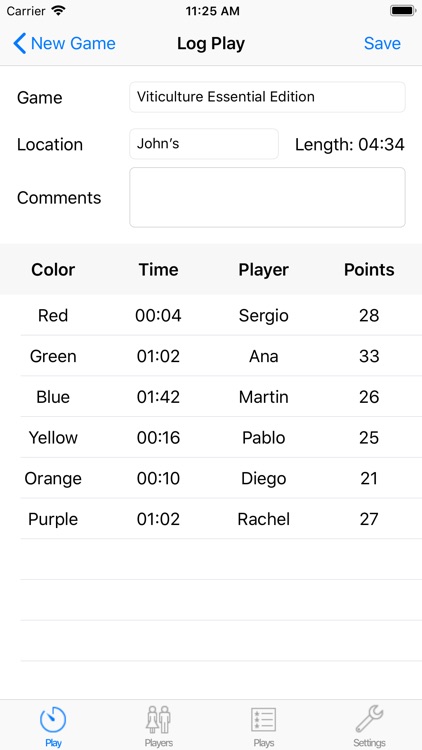The width and height of the screenshot is (422, 750).
Task: Tap the Points column header
Action: tap(369, 270)
